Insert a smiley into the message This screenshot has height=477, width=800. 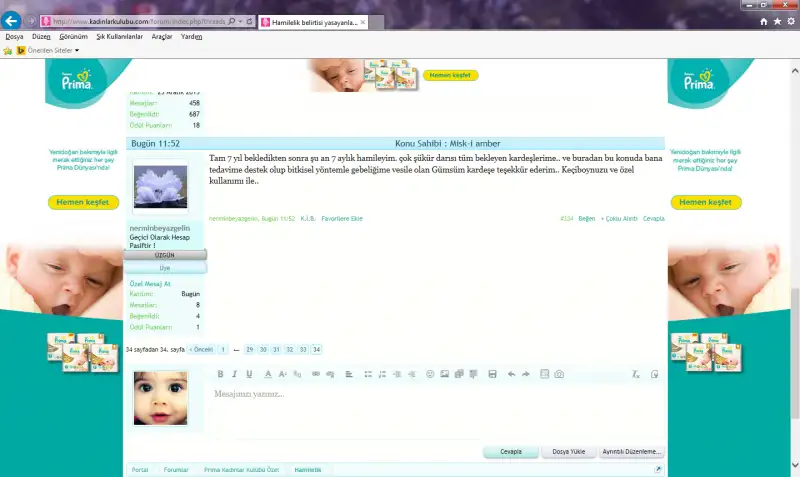[430, 374]
